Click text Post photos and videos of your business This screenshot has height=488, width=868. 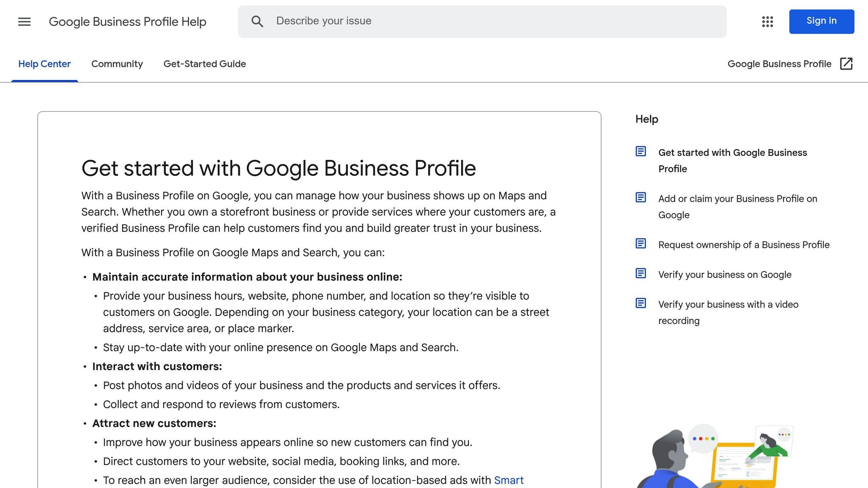click(x=301, y=385)
